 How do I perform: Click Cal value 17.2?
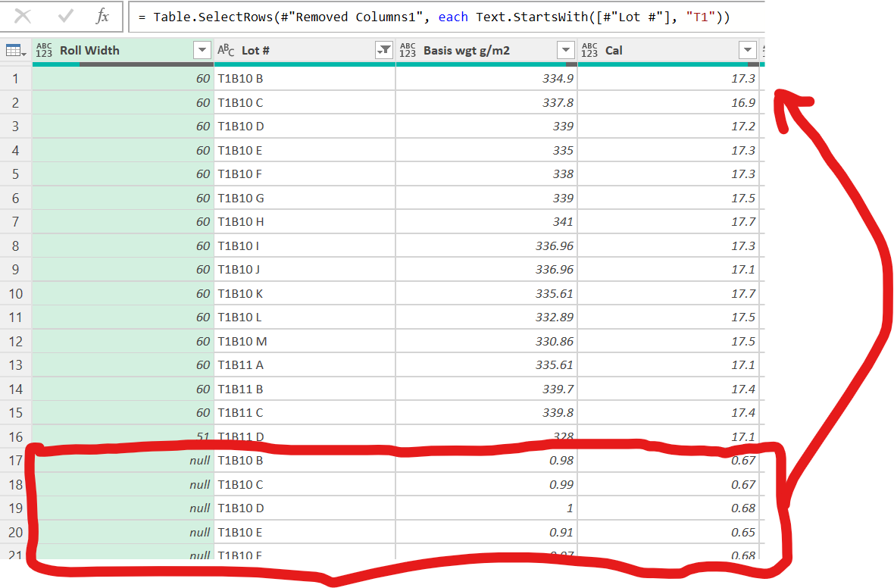pyautogui.click(x=668, y=126)
